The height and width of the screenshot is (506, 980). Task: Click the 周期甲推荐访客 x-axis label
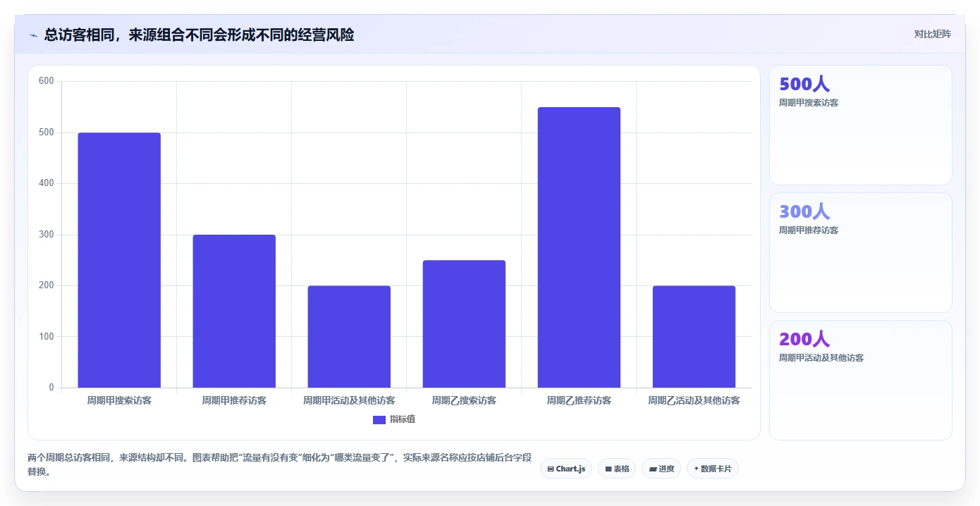coord(234,400)
